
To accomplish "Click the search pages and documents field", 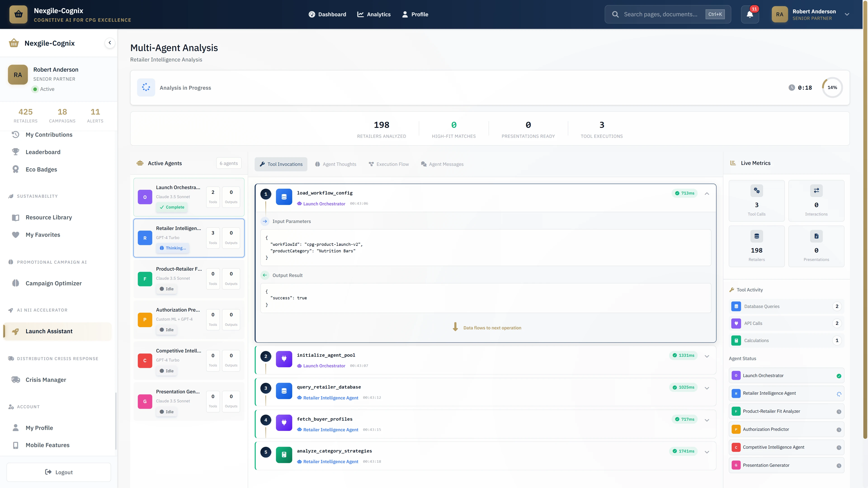I will click(660, 14).
